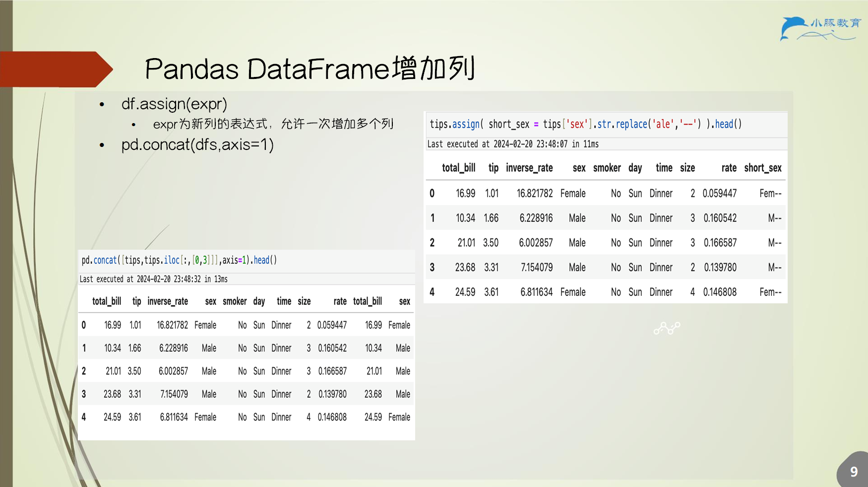Click the dolphin logo in the top-right corner

tap(820, 28)
